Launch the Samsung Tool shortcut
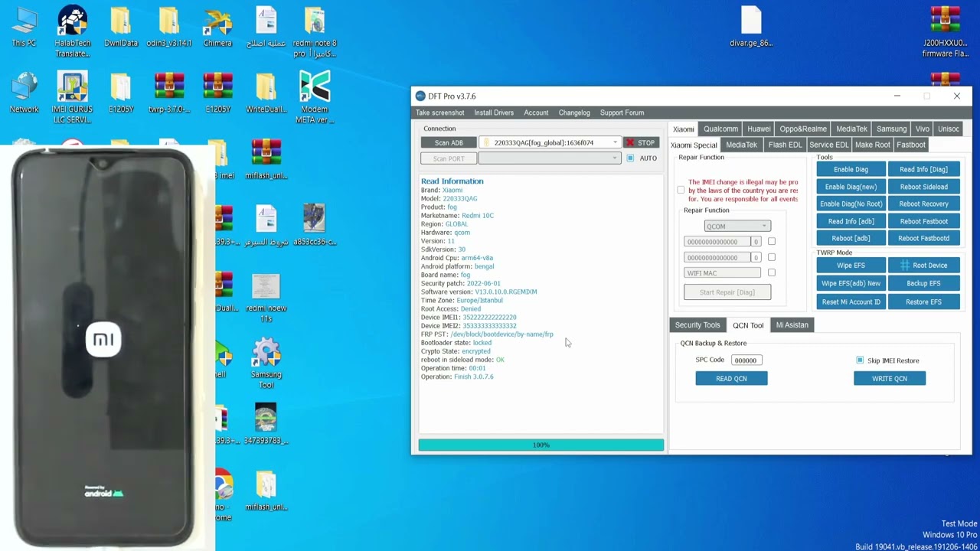Screen dimensions: 980x551 [x=266, y=364]
